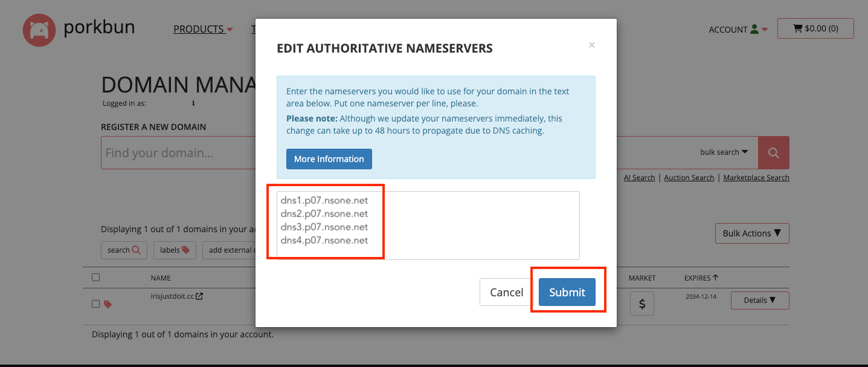Tick the select-all checkbox in table header

tap(95, 278)
